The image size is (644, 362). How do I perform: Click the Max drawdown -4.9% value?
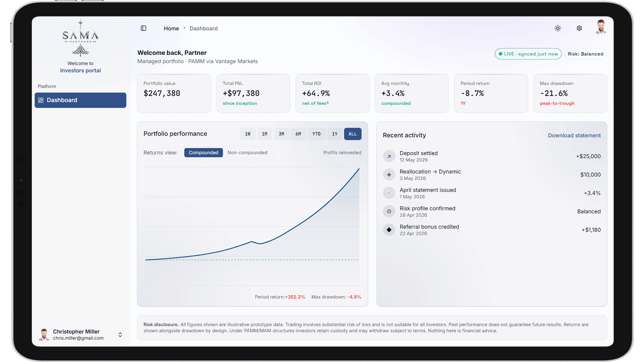[354, 297]
